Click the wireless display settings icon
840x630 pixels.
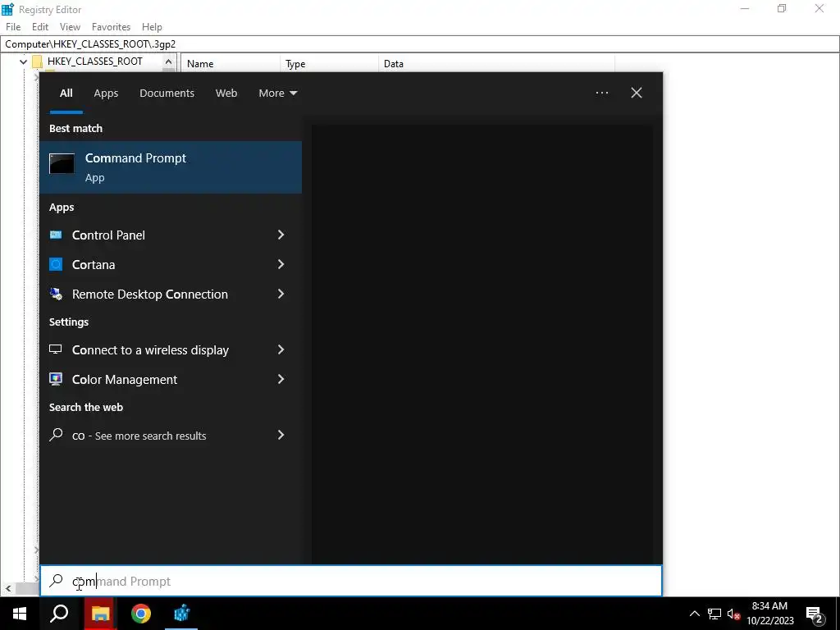pyautogui.click(x=56, y=349)
